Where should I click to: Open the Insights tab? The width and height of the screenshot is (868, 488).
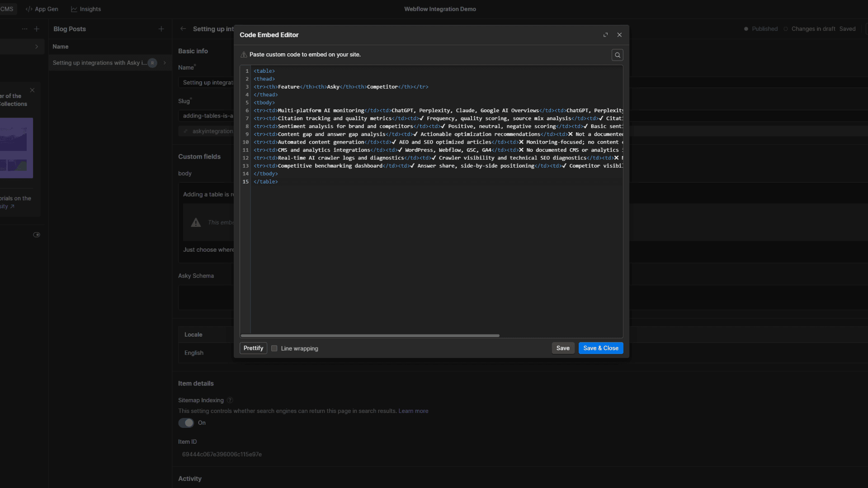[x=86, y=9]
